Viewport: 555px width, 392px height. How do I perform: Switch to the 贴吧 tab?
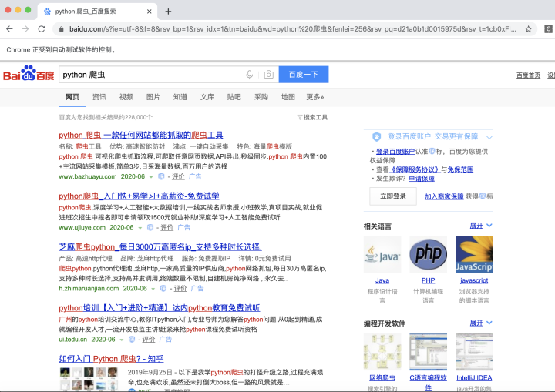(x=234, y=97)
